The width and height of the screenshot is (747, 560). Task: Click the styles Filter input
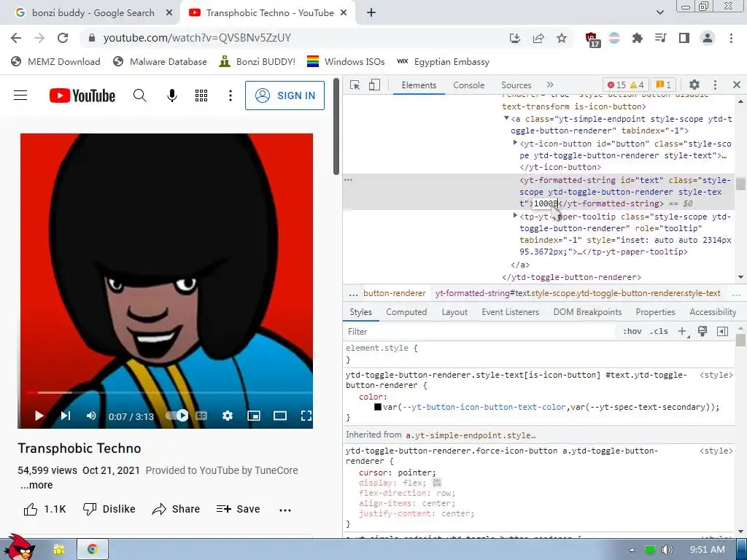click(479, 332)
